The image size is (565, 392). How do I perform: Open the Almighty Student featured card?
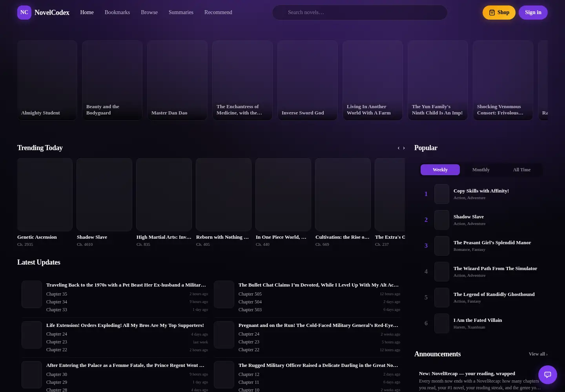pos(47,80)
